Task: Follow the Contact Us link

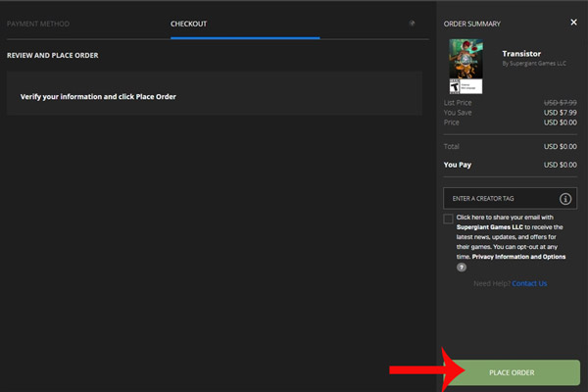Action: click(529, 283)
